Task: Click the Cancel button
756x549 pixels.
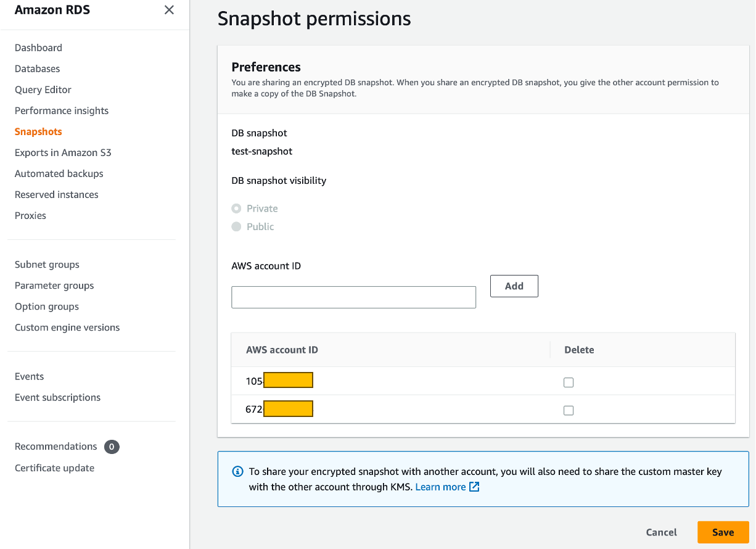Action: pos(661,532)
